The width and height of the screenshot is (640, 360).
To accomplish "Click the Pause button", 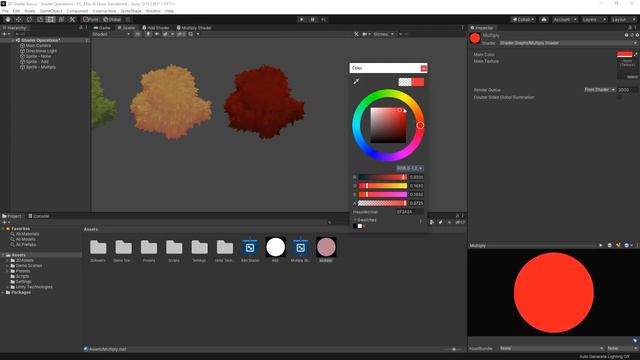I will point(313,19).
